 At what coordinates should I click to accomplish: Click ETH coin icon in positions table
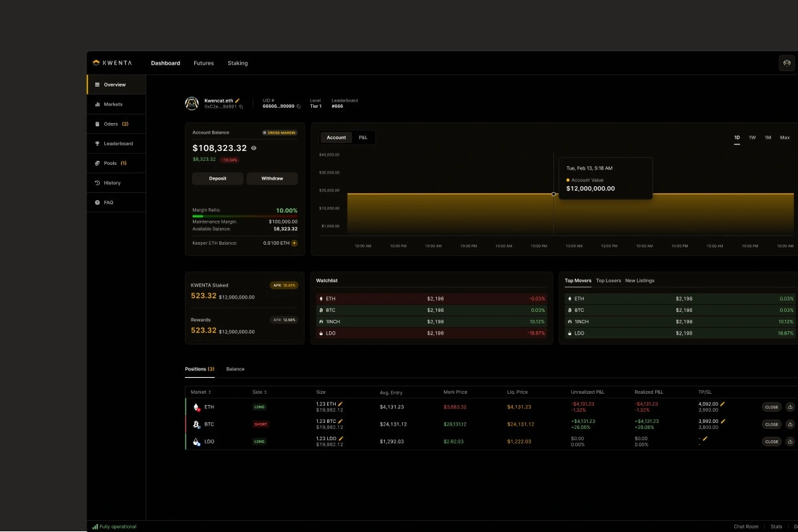196,407
